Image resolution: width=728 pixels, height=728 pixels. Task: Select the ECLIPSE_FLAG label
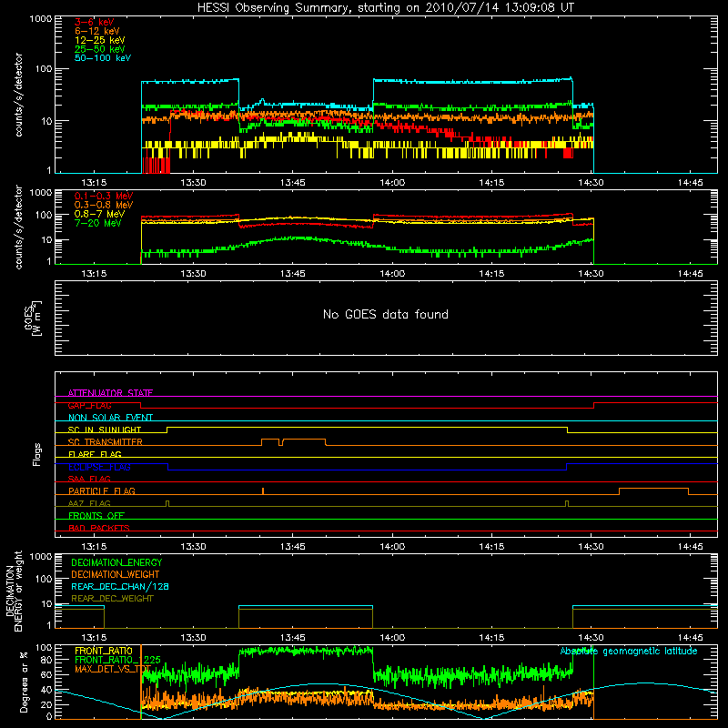click(99, 467)
